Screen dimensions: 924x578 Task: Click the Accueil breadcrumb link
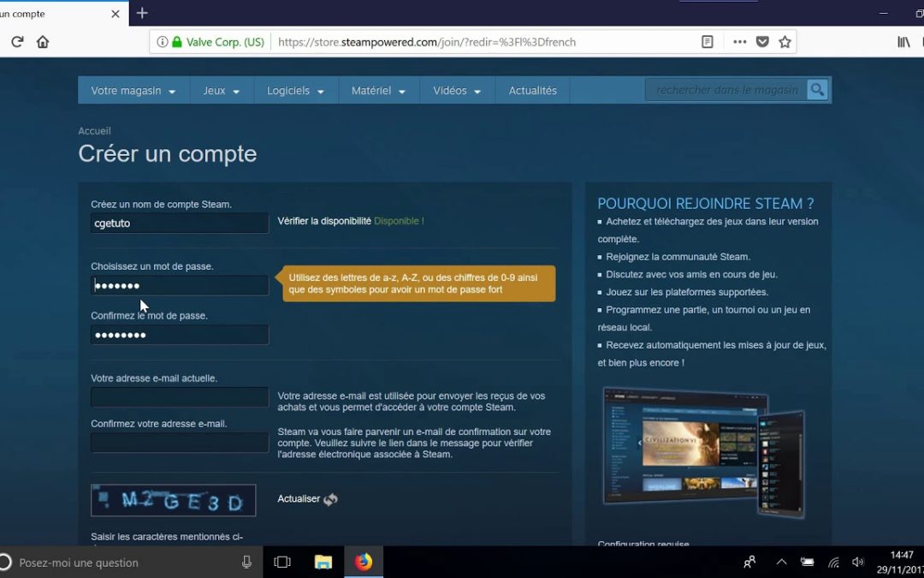(94, 130)
